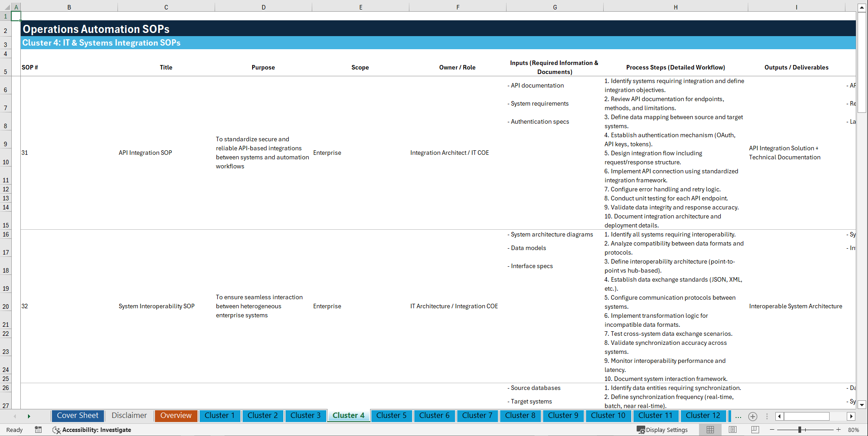Open the macro recording icon in status bar
The height and width of the screenshot is (436, 868).
click(x=38, y=430)
